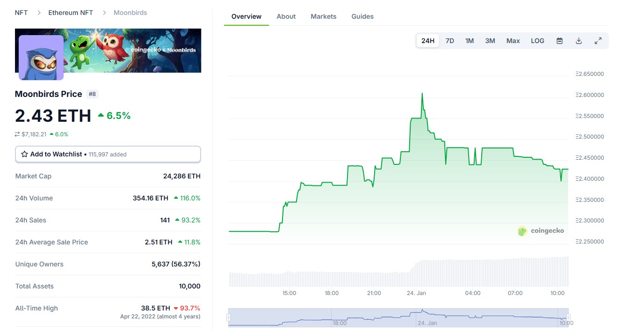Viewport: 644px width, 332px height.
Task: Click the timeline range slider below the chart
Action: 398,317
